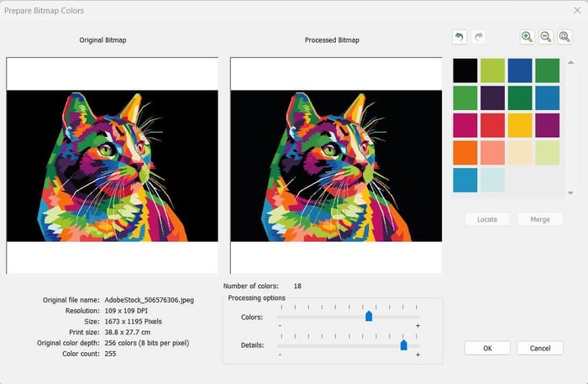Pick the lime green swatch in top row
This screenshot has height=384, width=588.
[x=493, y=71]
